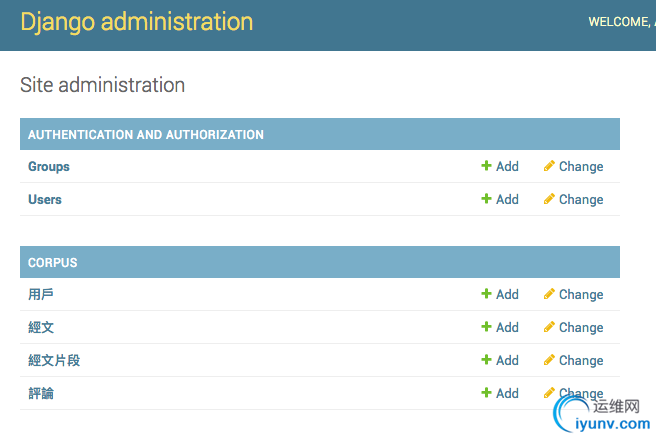The height and width of the screenshot is (440, 656).
Task: Click the pencil icon for Groups
Action: (549, 166)
